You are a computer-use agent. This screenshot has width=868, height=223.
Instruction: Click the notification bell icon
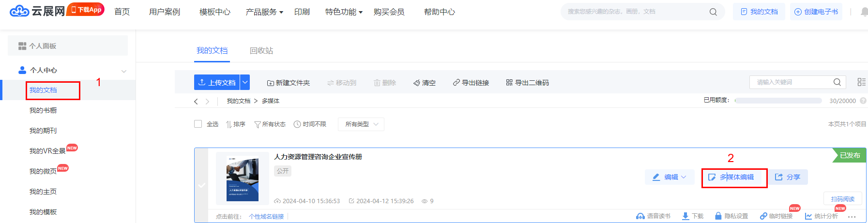[864, 12]
